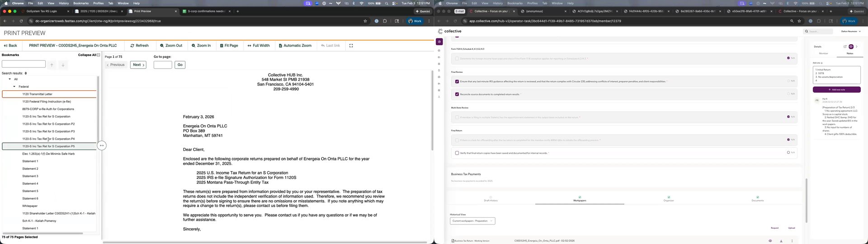Click the next search result down arrow

[x=63, y=65]
